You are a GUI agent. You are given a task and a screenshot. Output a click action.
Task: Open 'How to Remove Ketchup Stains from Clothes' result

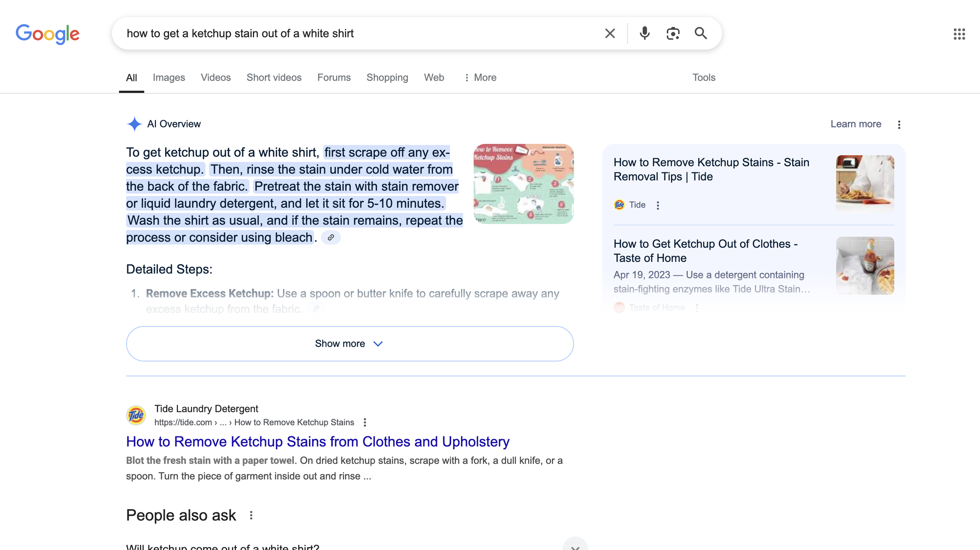tap(318, 441)
